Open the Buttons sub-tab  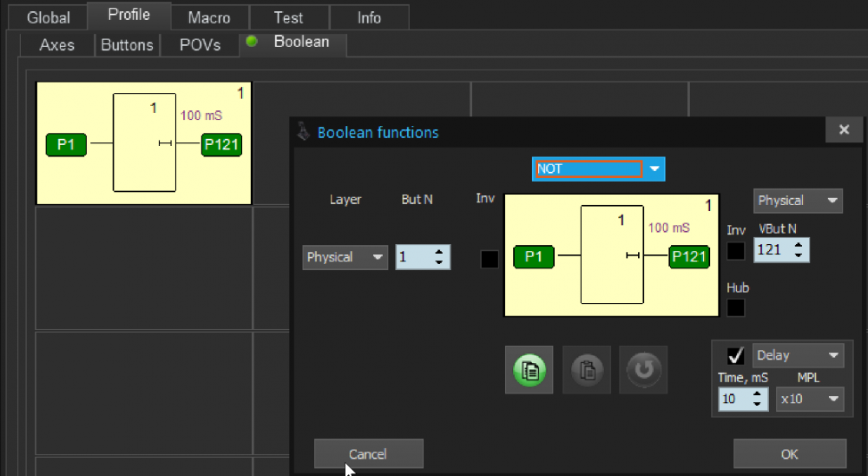click(127, 45)
